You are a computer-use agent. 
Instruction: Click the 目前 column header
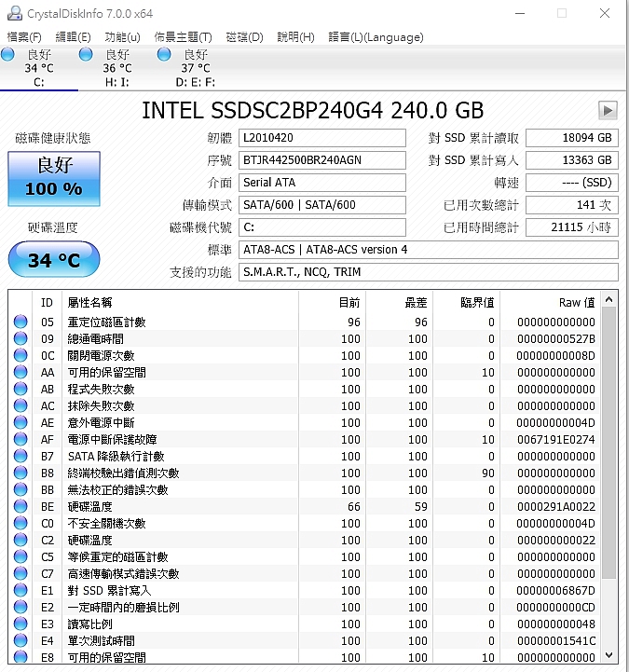332,303
